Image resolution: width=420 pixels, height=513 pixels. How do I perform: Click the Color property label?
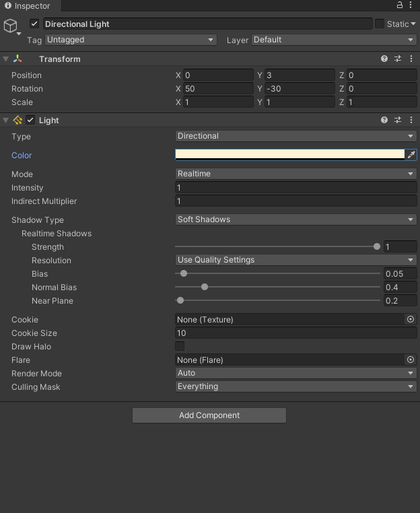coord(22,155)
